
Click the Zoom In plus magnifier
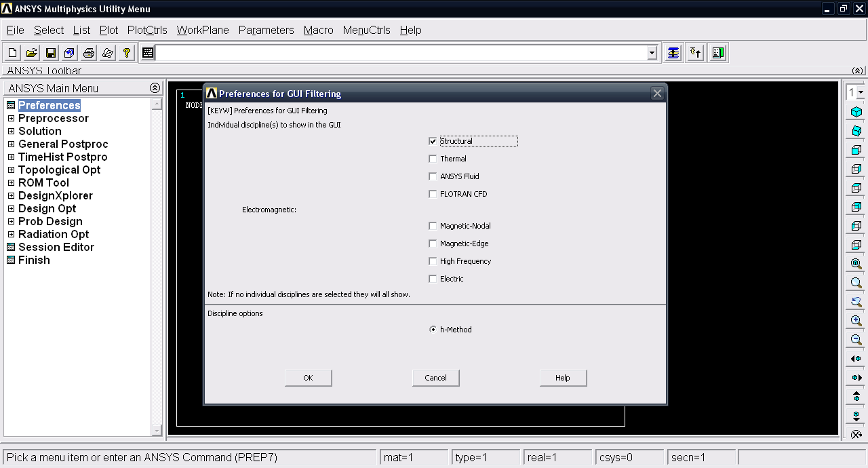tap(856, 321)
